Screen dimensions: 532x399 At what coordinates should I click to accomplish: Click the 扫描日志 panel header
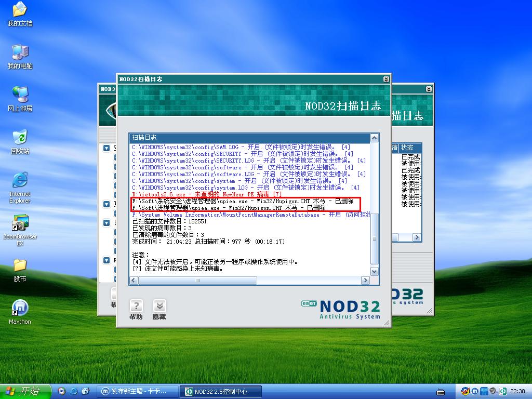(250, 138)
